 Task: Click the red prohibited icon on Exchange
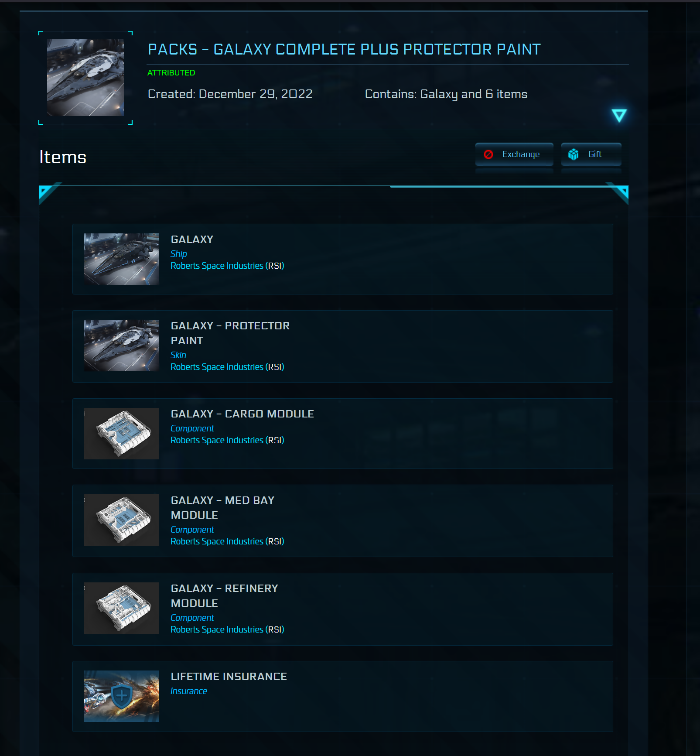pos(488,154)
